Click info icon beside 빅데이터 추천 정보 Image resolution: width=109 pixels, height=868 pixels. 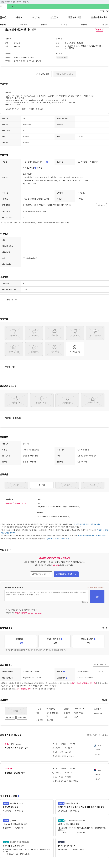point(18,796)
